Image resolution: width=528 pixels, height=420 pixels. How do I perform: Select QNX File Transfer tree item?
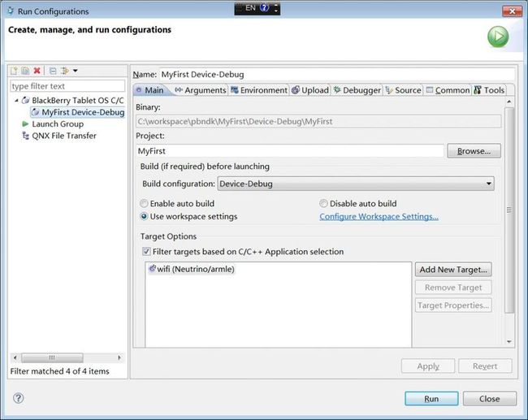click(x=64, y=136)
